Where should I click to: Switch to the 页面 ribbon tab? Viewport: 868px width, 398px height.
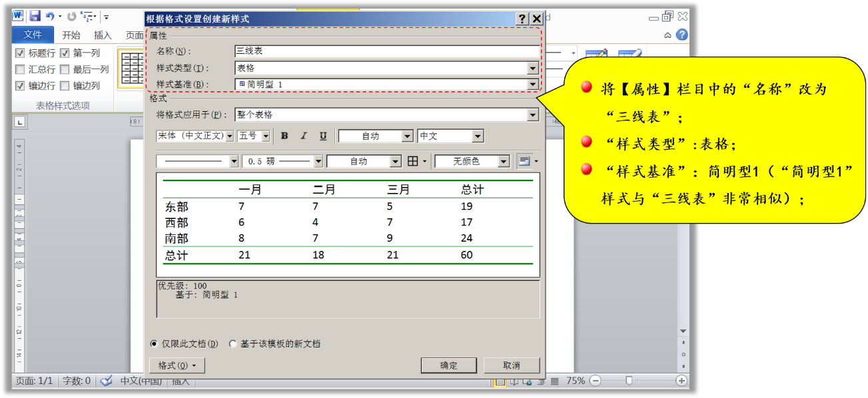[135, 35]
